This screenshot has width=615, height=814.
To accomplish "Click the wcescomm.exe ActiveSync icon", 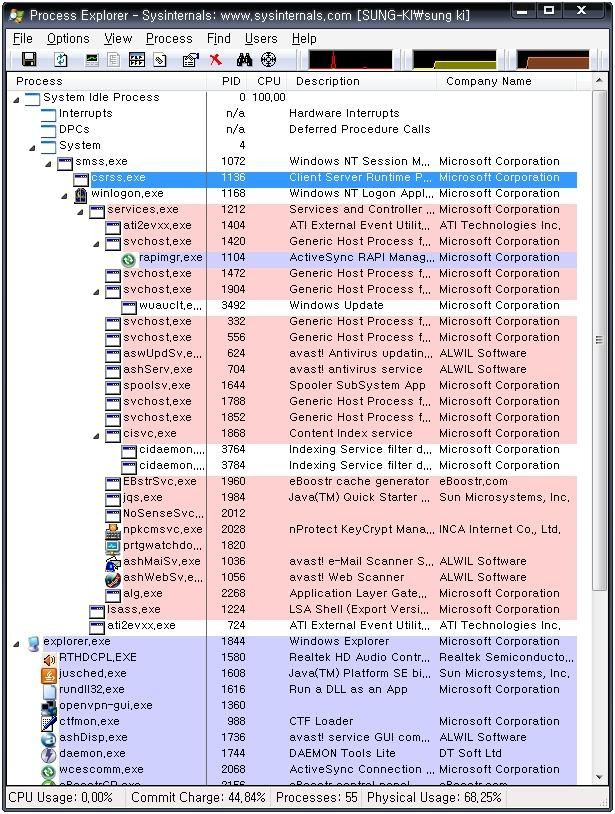I will (49, 771).
